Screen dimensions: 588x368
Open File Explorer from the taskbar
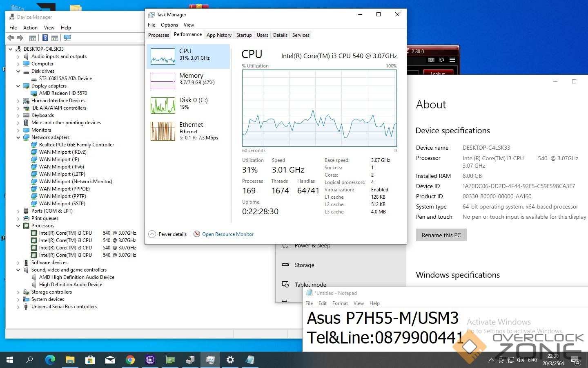click(x=70, y=360)
